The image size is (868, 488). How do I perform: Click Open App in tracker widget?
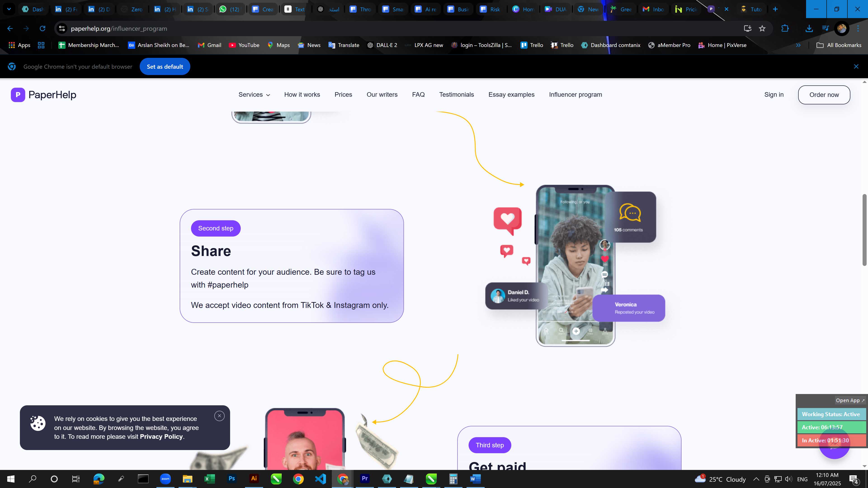850,400
